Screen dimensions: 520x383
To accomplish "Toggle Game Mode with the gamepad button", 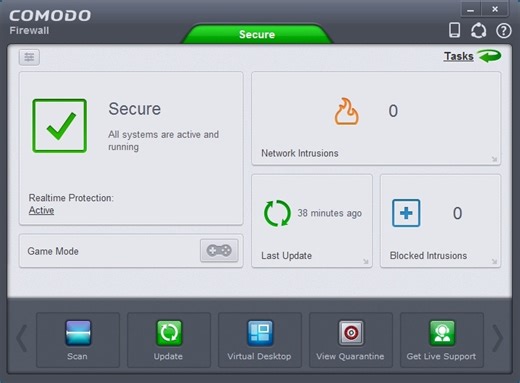I will point(219,250).
